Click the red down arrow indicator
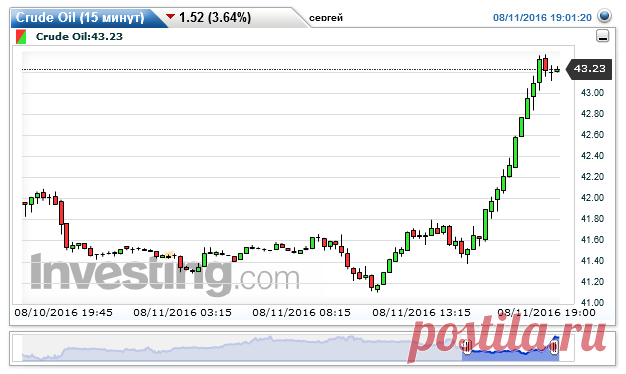Screen dimensions: 626x374 coord(170,16)
